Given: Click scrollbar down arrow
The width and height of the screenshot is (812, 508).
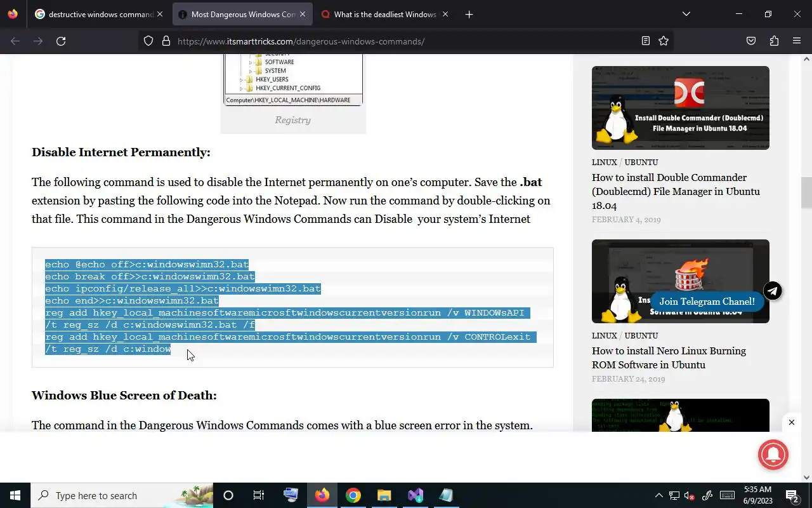Looking at the screenshot, I should 806,478.
